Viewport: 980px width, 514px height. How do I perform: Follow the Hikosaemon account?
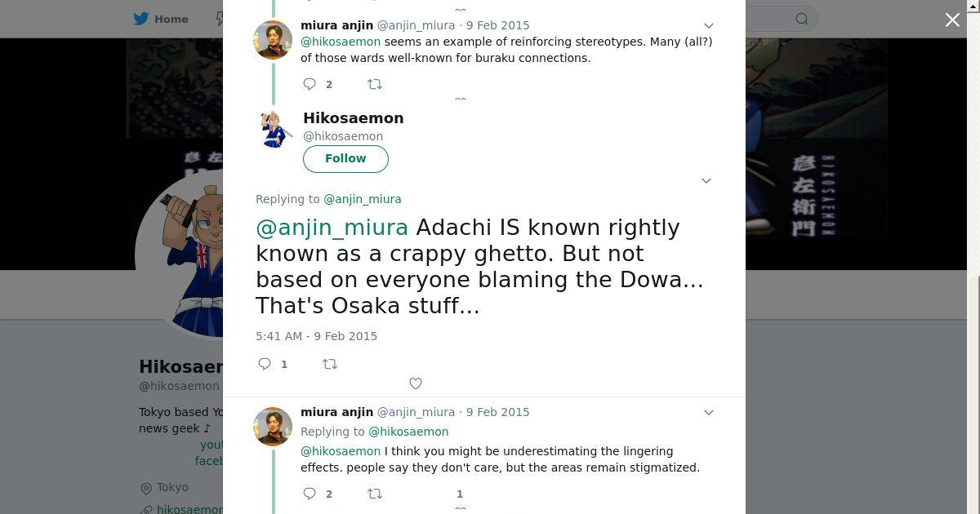[345, 159]
